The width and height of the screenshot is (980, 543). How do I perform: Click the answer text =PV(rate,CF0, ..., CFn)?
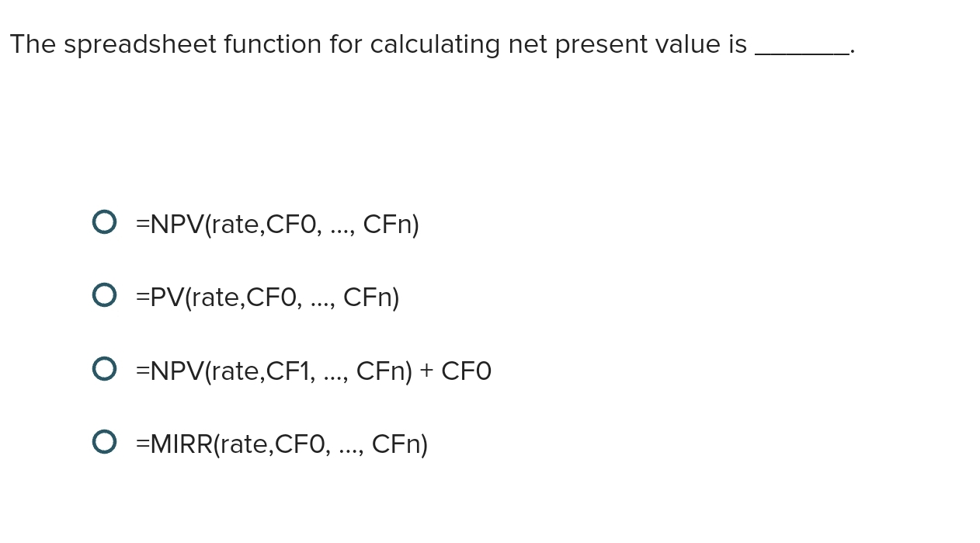tap(266, 298)
